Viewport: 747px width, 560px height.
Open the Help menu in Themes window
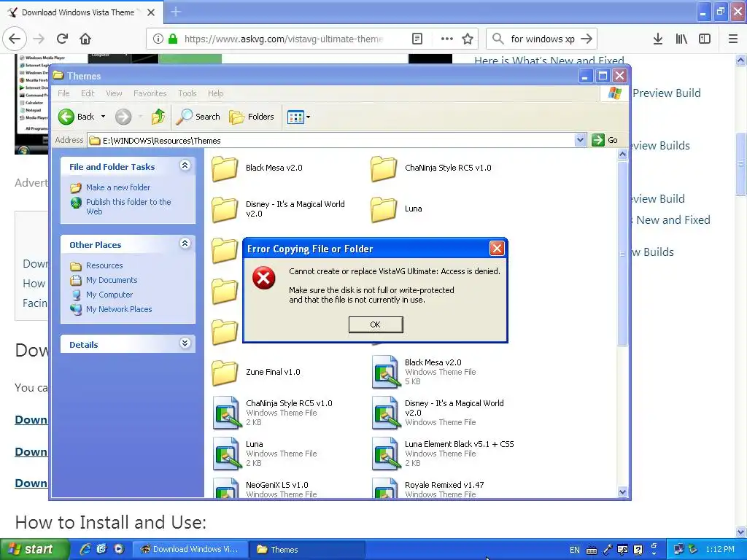coord(215,93)
